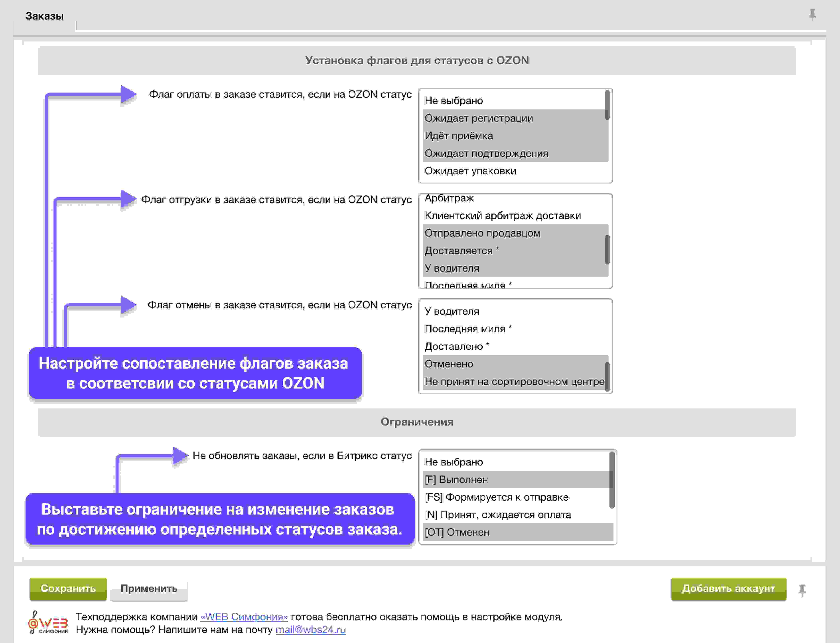The image size is (840, 643).
Task: Open the «WEB Симфония» link
Action: pos(244,617)
